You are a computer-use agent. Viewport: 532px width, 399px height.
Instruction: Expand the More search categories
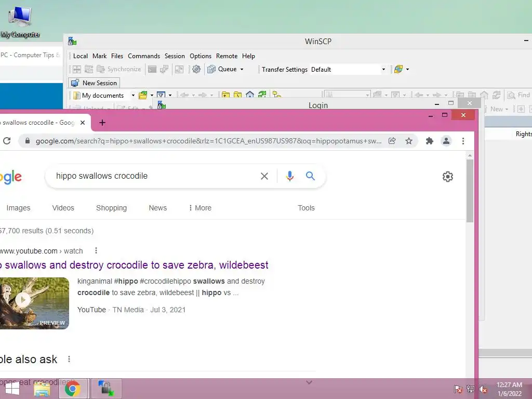200,208
